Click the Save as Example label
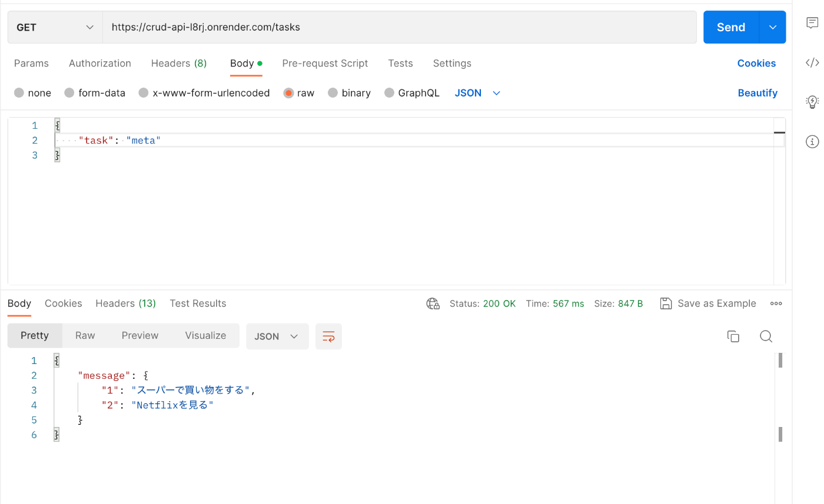 coord(717,303)
